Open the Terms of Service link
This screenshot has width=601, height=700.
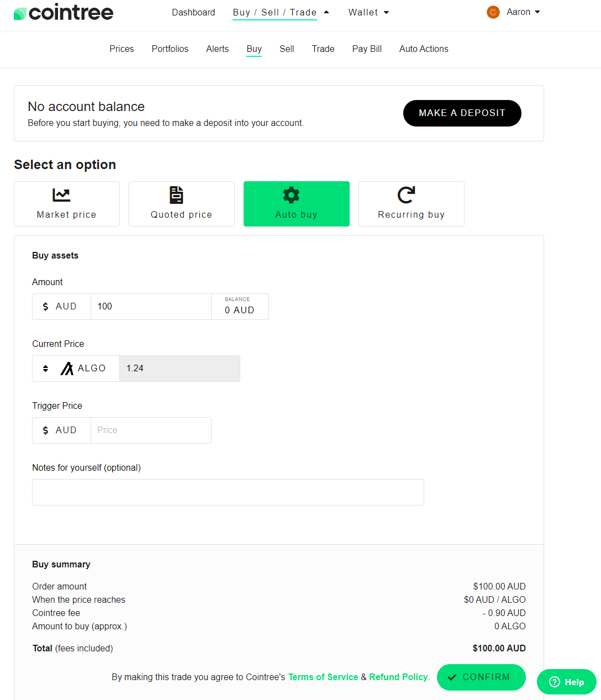click(x=323, y=677)
